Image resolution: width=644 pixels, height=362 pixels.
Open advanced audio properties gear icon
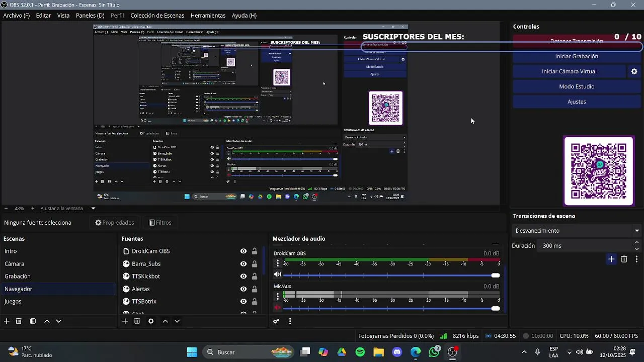(x=276, y=321)
